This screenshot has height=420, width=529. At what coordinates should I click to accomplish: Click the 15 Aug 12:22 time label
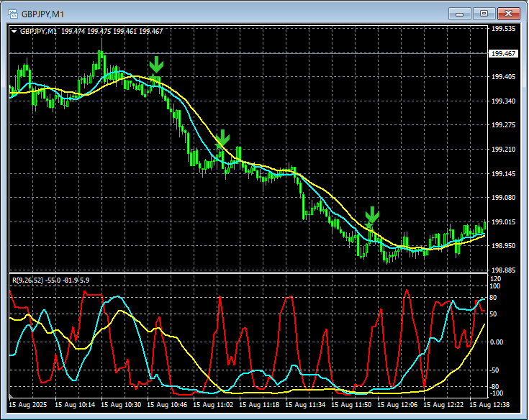click(x=443, y=404)
